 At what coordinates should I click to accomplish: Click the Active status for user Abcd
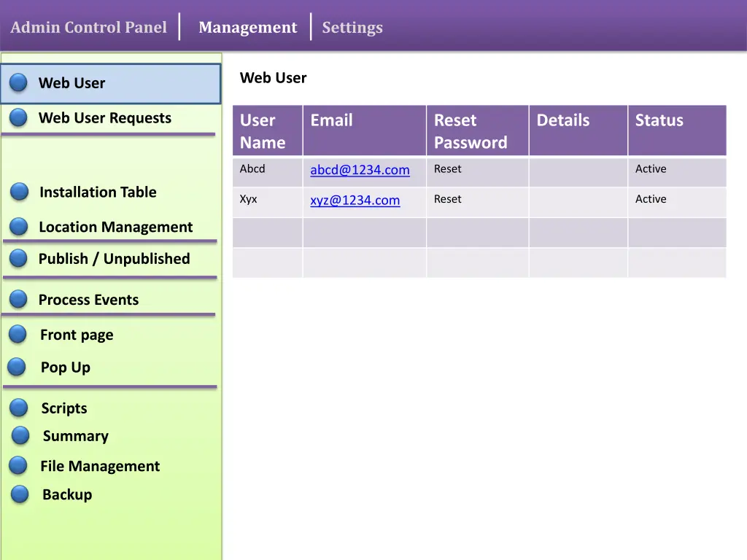coord(650,169)
